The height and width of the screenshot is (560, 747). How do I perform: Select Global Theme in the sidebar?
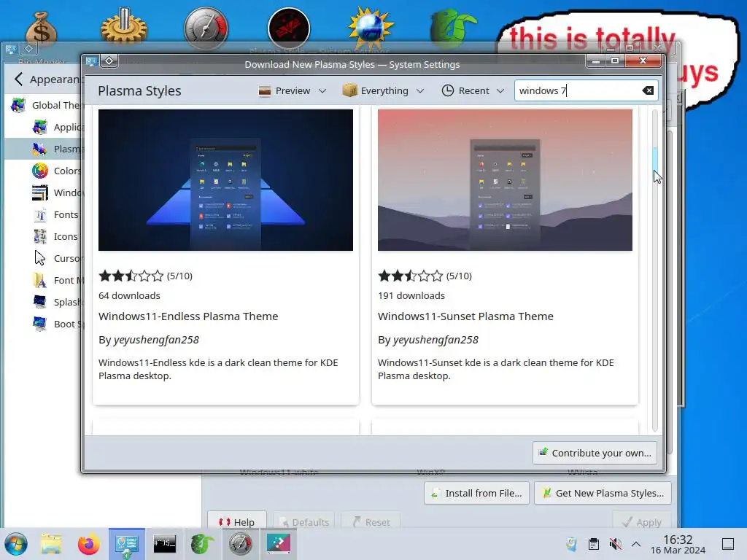[x=45, y=105]
